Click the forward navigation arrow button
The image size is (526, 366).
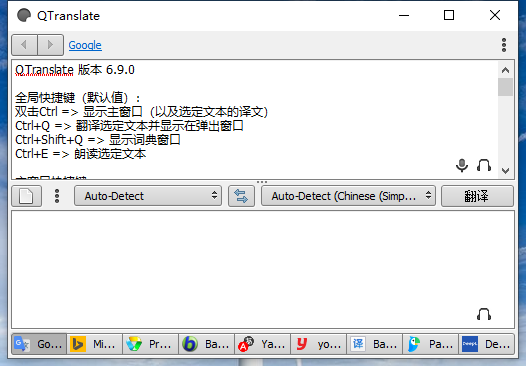(x=50, y=45)
